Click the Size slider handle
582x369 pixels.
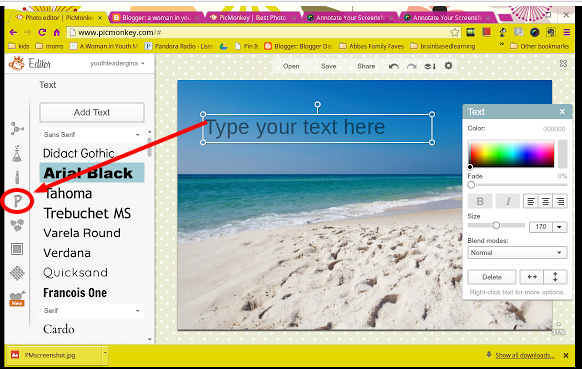coord(496,225)
